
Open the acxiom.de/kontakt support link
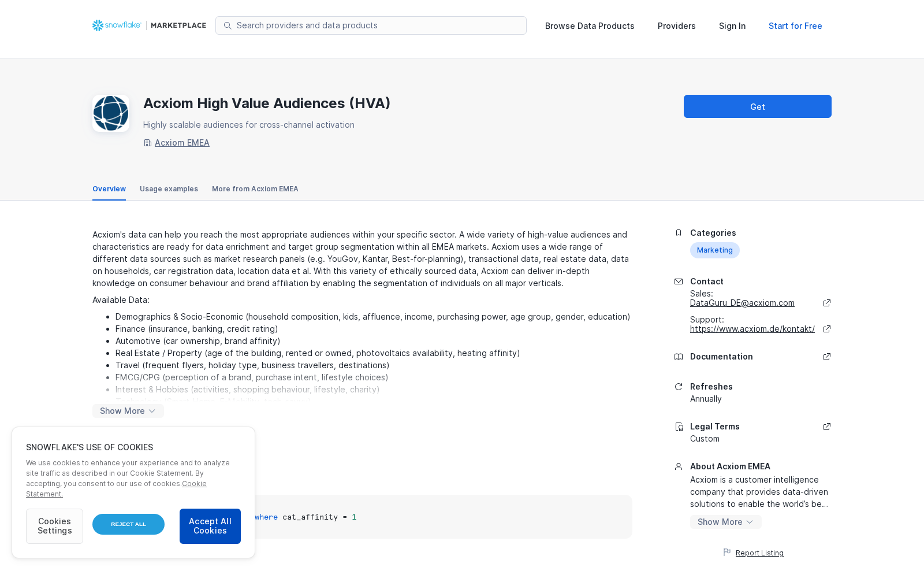(752, 329)
